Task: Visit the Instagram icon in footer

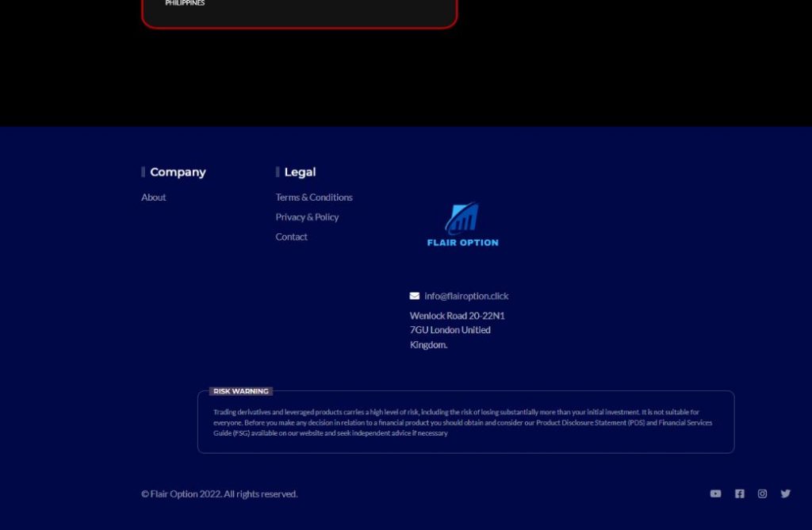Action: (762, 494)
